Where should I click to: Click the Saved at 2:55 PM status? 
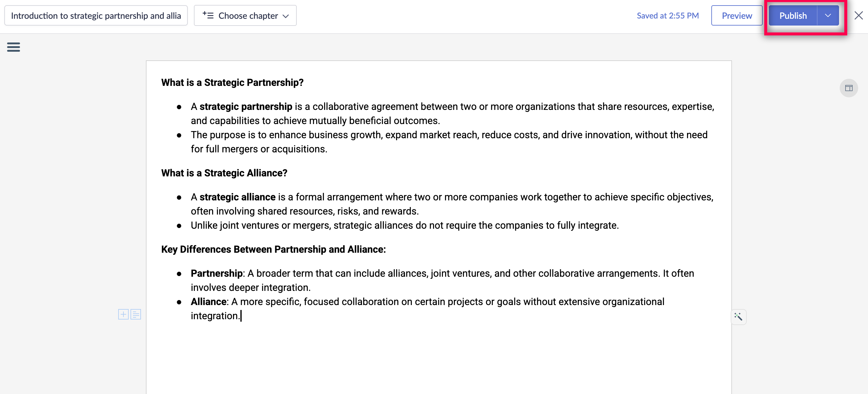coord(668,15)
